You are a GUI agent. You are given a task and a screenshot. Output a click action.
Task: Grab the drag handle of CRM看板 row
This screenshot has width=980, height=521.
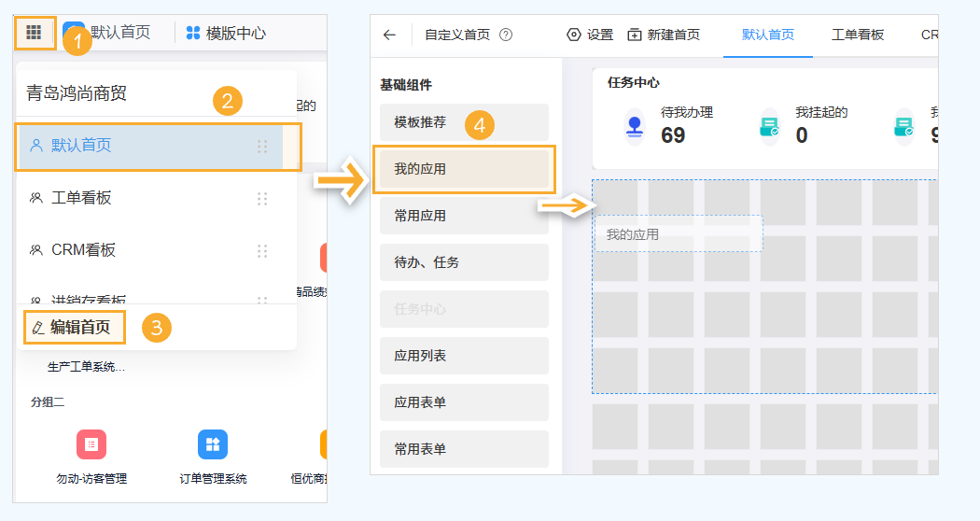[x=262, y=251]
